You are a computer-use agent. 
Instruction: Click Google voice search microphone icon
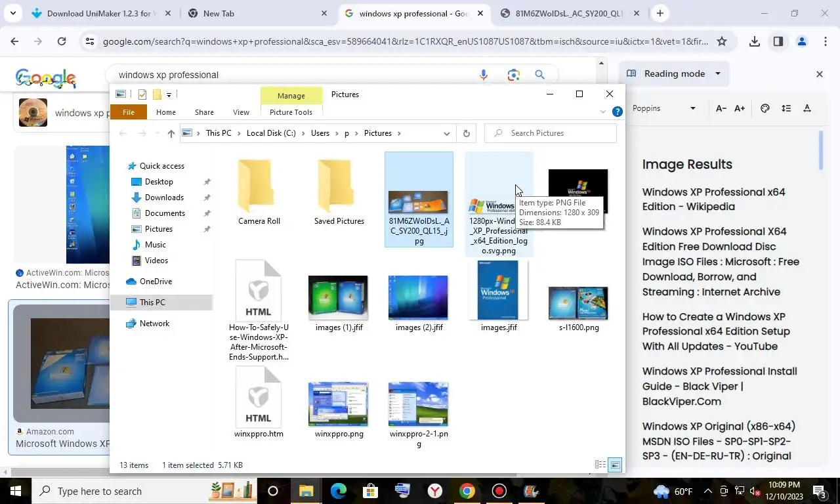point(484,75)
